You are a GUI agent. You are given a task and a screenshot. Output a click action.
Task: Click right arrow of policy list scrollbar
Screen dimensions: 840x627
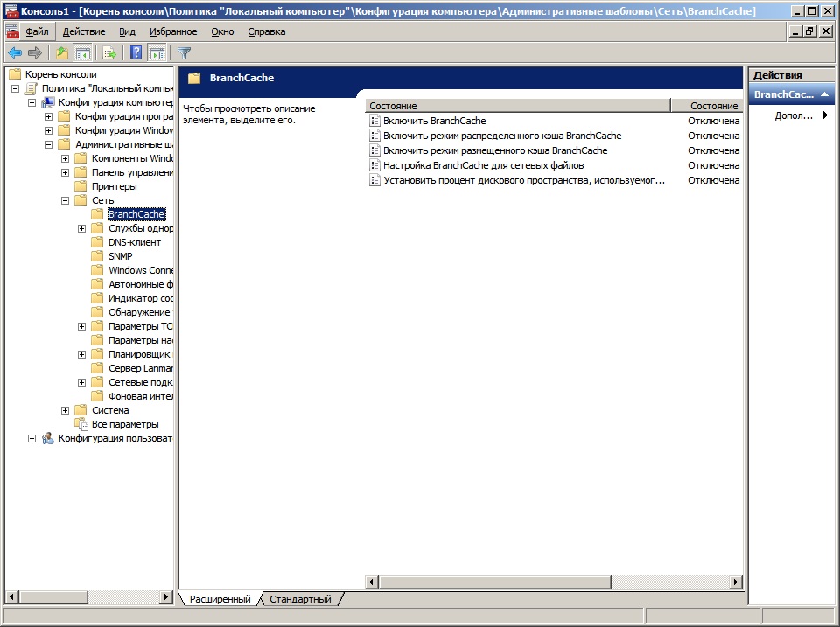[x=736, y=582]
